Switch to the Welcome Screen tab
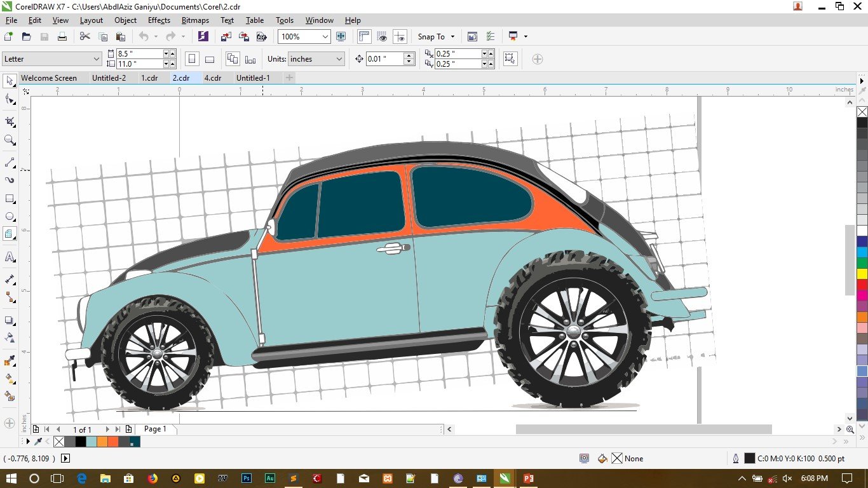Viewport: 868px width, 488px height. 49,78
